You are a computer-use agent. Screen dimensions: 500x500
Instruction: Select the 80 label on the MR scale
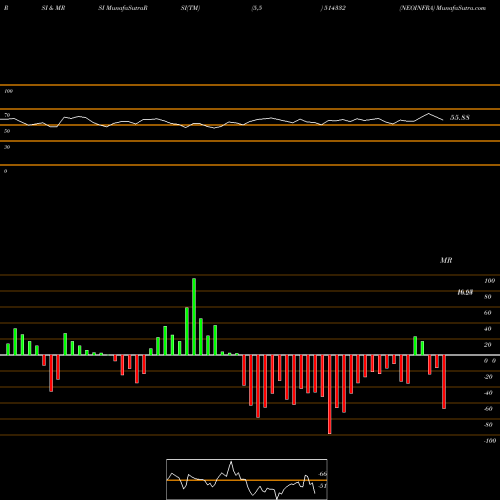pos(488,297)
